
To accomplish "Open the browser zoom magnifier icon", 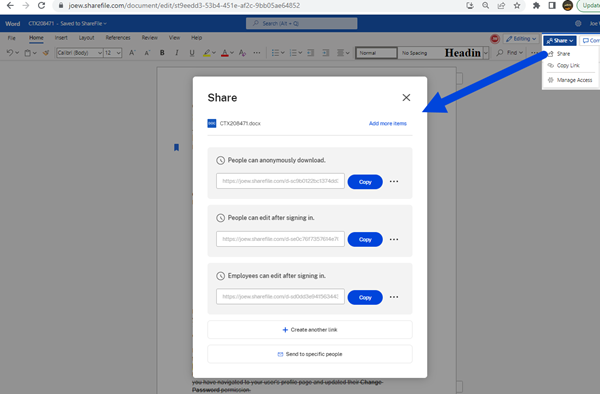I will (x=486, y=5).
